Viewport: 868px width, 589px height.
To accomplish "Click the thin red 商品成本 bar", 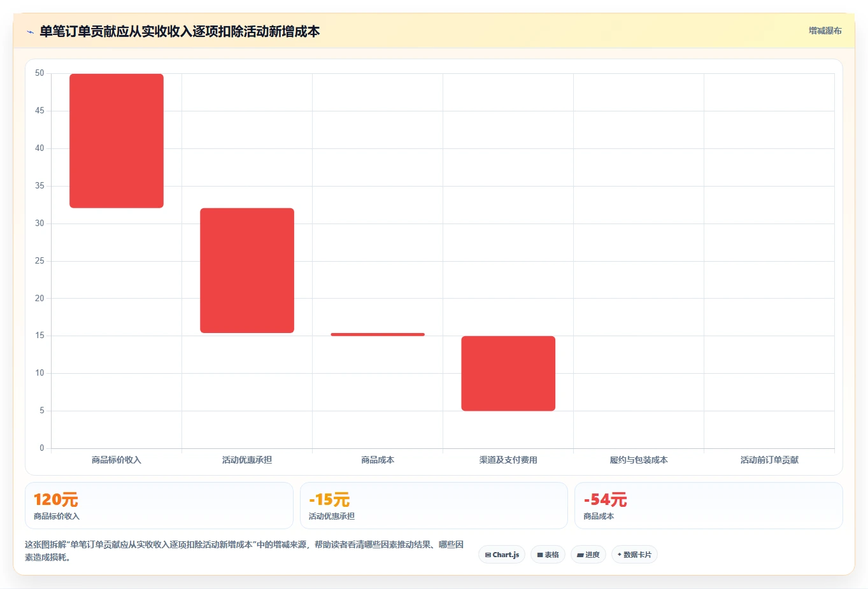I will [378, 334].
